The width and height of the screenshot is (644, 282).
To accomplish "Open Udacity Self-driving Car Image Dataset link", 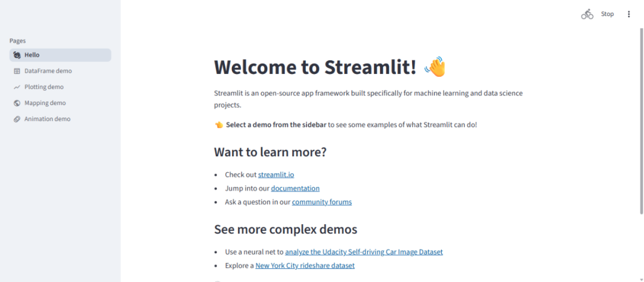I will click(x=364, y=252).
